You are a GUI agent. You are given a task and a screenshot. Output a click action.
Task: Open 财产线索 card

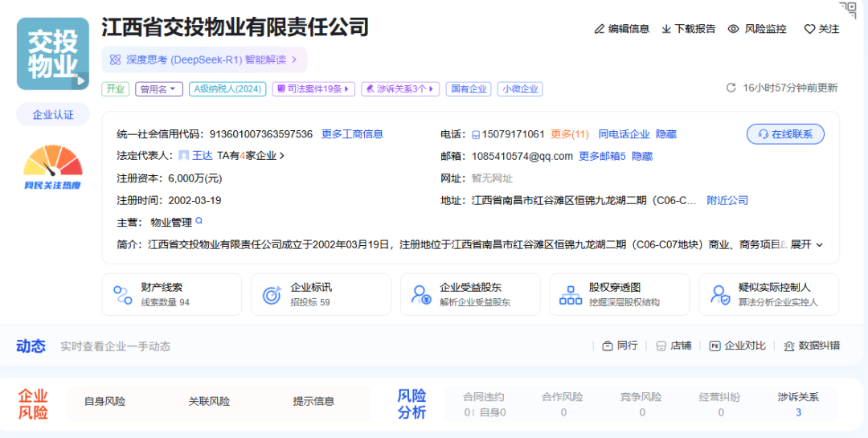(x=172, y=295)
